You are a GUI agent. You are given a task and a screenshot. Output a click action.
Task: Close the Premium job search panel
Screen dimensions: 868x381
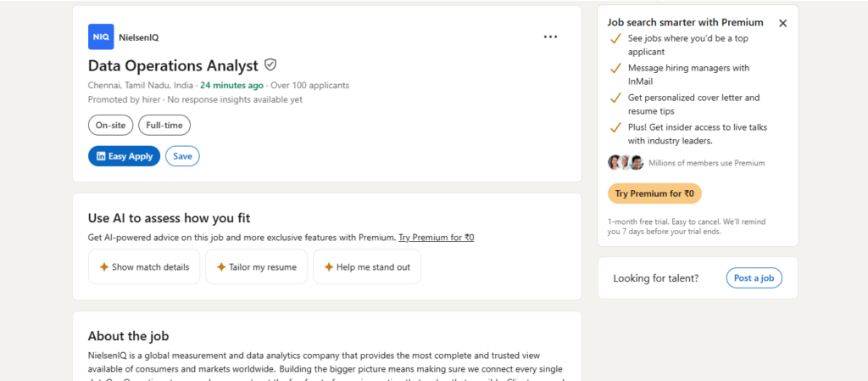[x=782, y=23]
